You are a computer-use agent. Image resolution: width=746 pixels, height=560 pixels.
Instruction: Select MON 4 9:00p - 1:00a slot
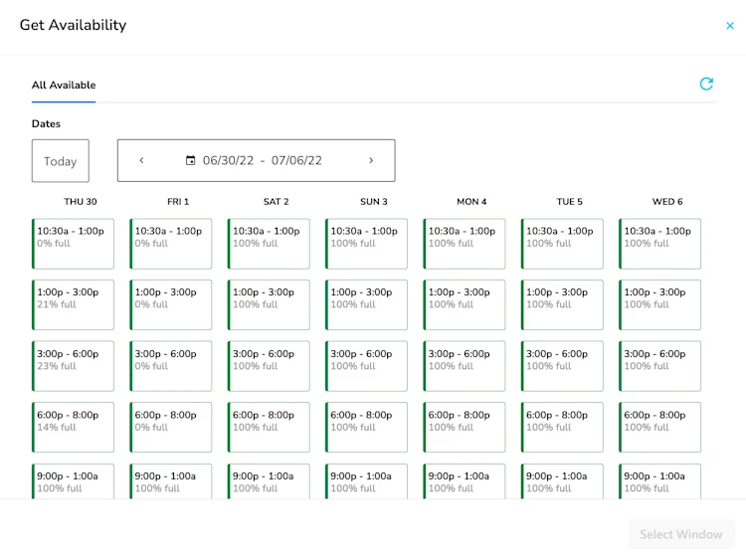[x=465, y=481]
